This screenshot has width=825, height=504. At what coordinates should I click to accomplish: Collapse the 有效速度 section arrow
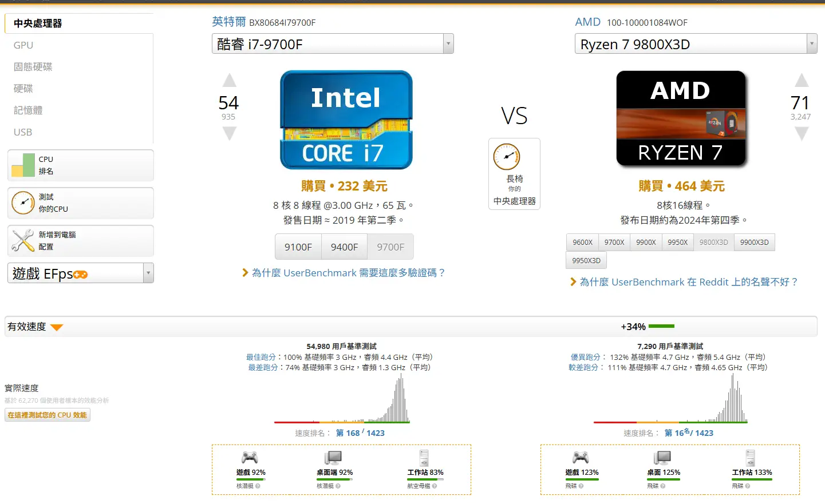pos(57,327)
